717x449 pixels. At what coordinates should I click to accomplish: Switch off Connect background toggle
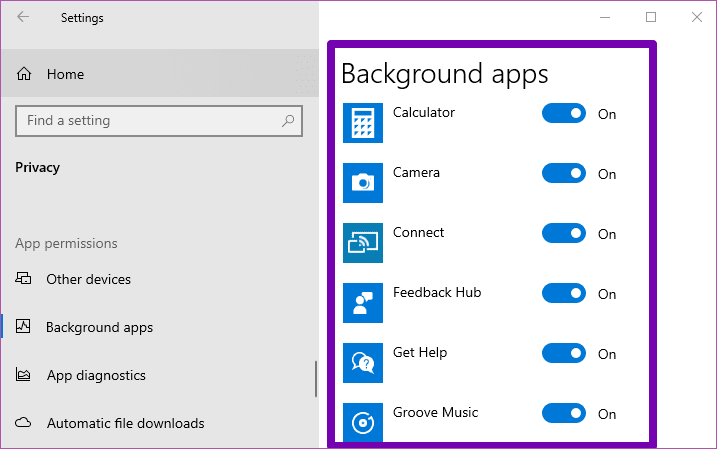[564, 233]
